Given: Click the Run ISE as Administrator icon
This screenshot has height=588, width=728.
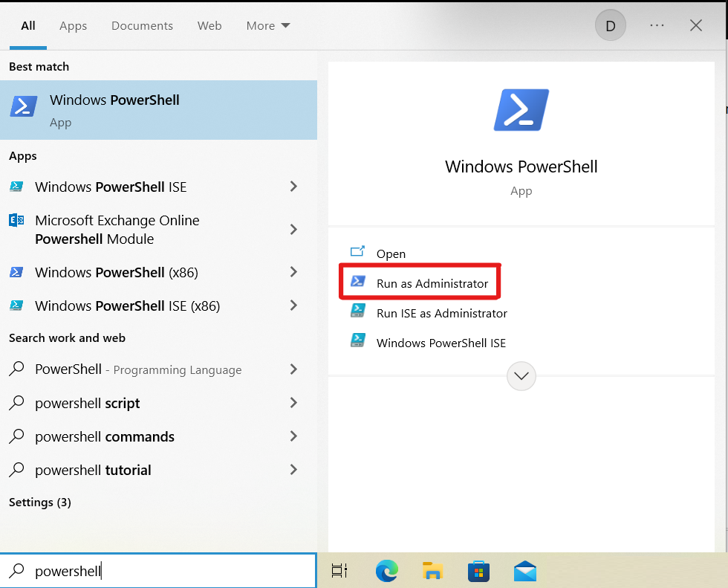Looking at the screenshot, I should coord(357,310).
